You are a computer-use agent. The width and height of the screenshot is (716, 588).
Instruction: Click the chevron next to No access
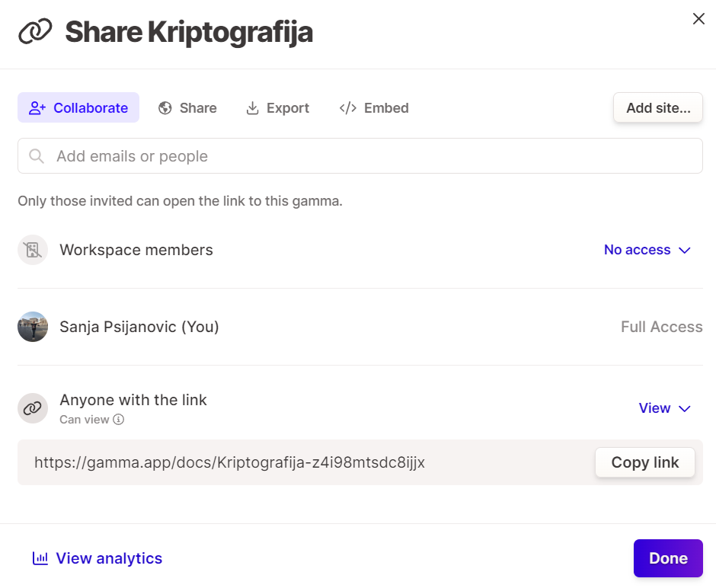coord(684,251)
